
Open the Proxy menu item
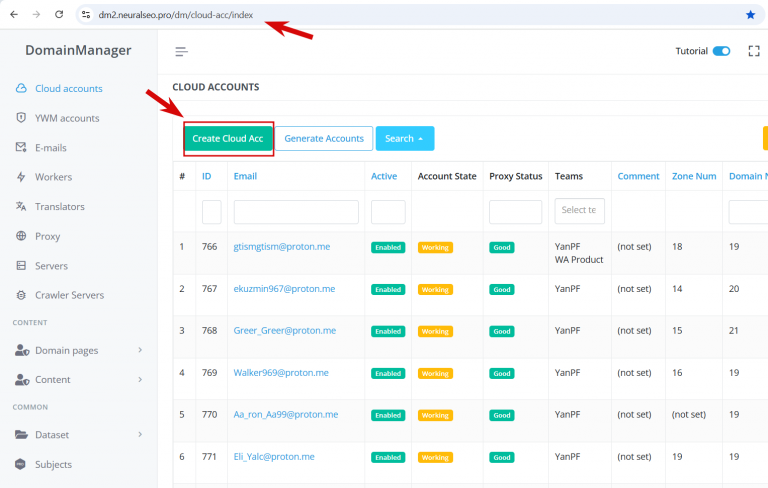pos(48,236)
